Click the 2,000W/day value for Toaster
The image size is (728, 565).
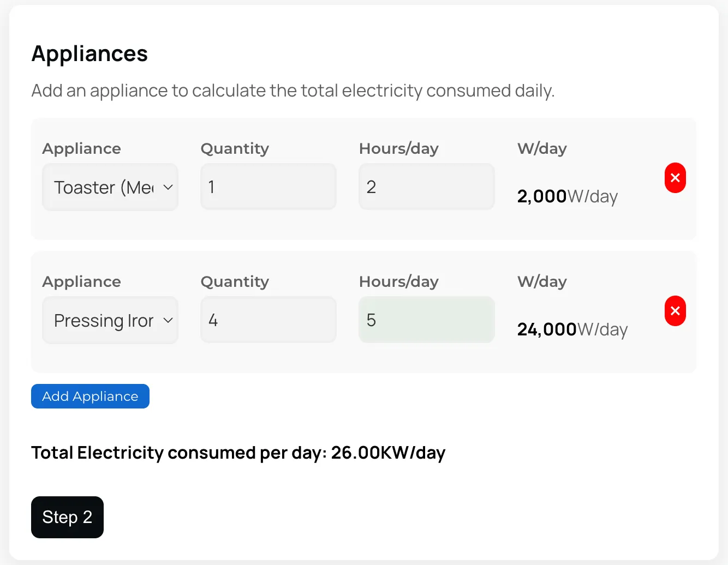[567, 196]
